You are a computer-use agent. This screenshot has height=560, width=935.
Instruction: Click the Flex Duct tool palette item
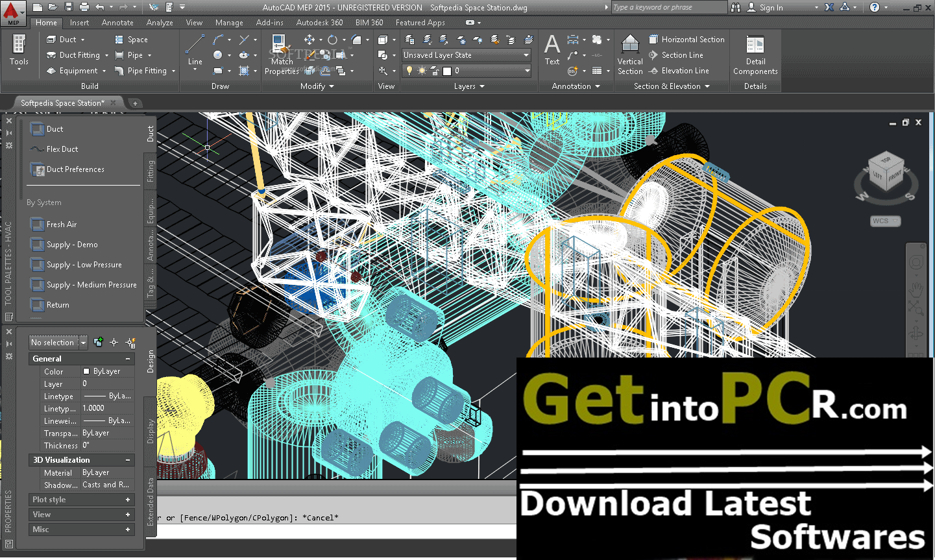[55, 149]
